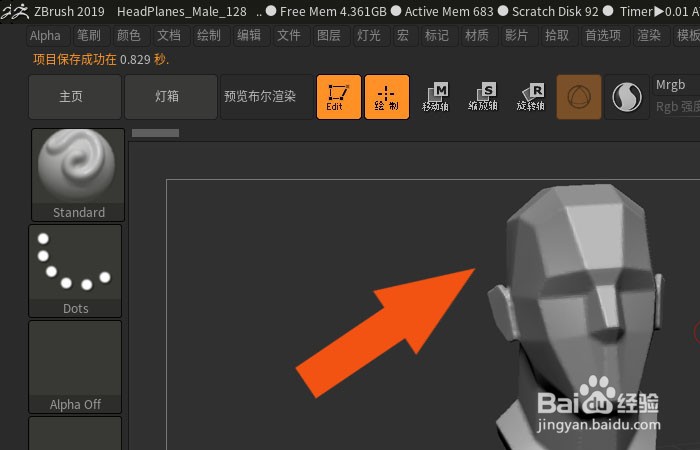Open the 拾取 (Picker) menu
Viewport: 700px width, 450px height.
click(x=557, y=36)
